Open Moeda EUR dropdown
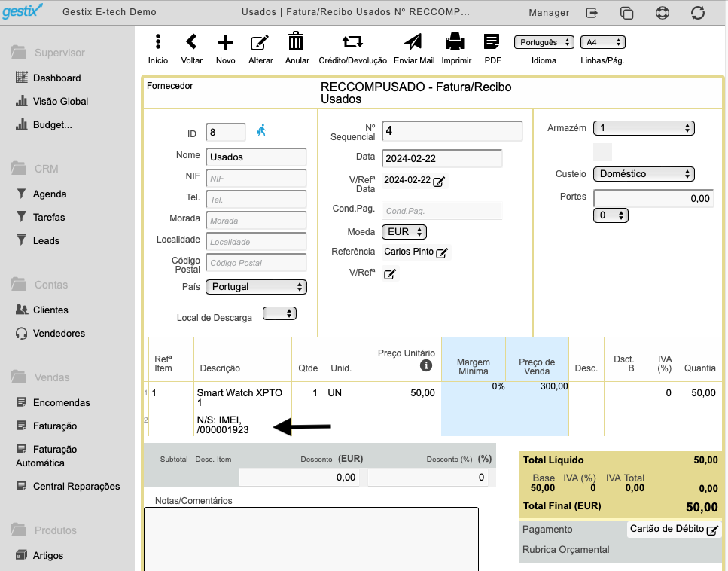 (x=404, y=232)
